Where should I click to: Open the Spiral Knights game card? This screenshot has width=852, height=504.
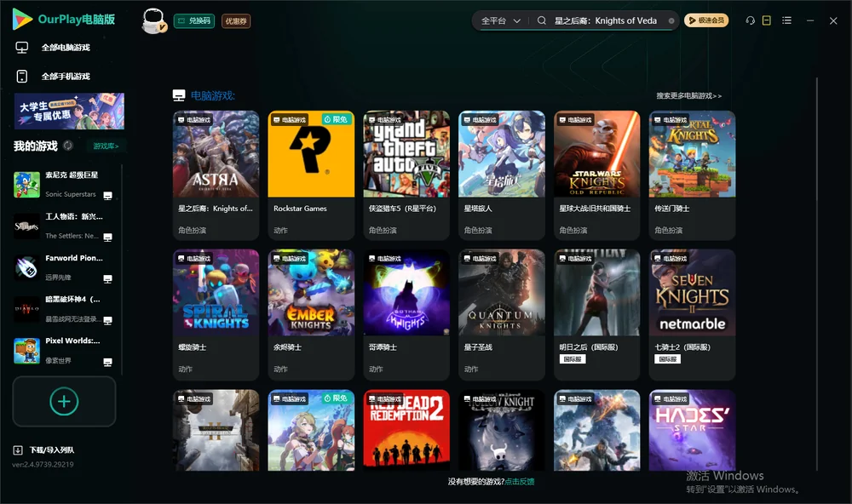click(x=216, y=314)
